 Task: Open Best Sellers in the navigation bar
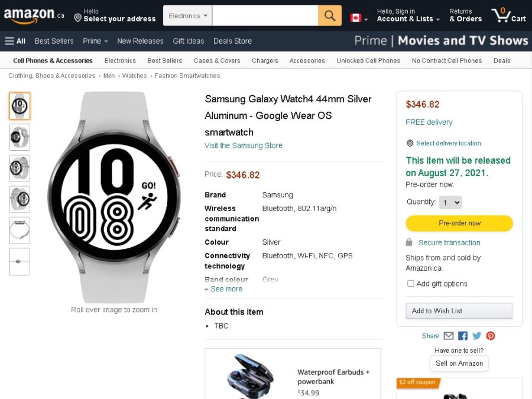(54, 41)
